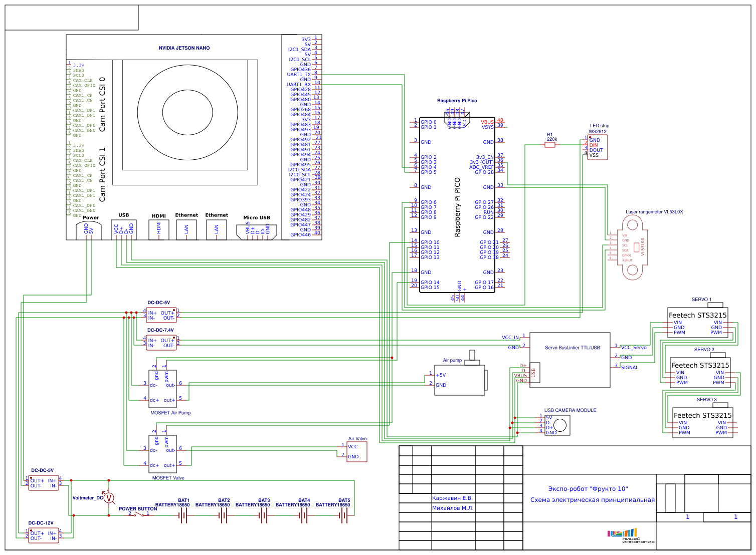756x555 pixels.
Task: Click the USB camera module lens circle
Action: point(560,425)
